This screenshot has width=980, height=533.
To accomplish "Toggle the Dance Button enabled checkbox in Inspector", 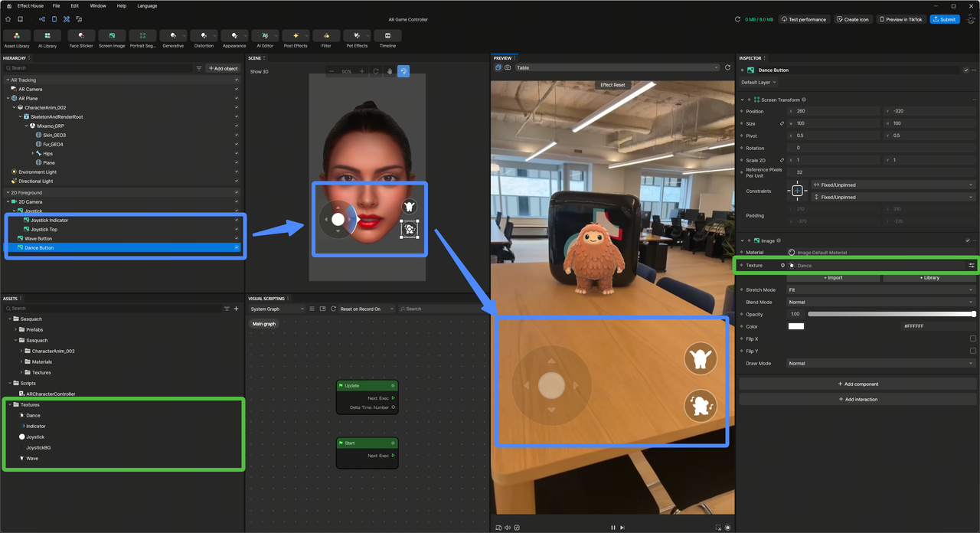I will click(x=966, y=70).
